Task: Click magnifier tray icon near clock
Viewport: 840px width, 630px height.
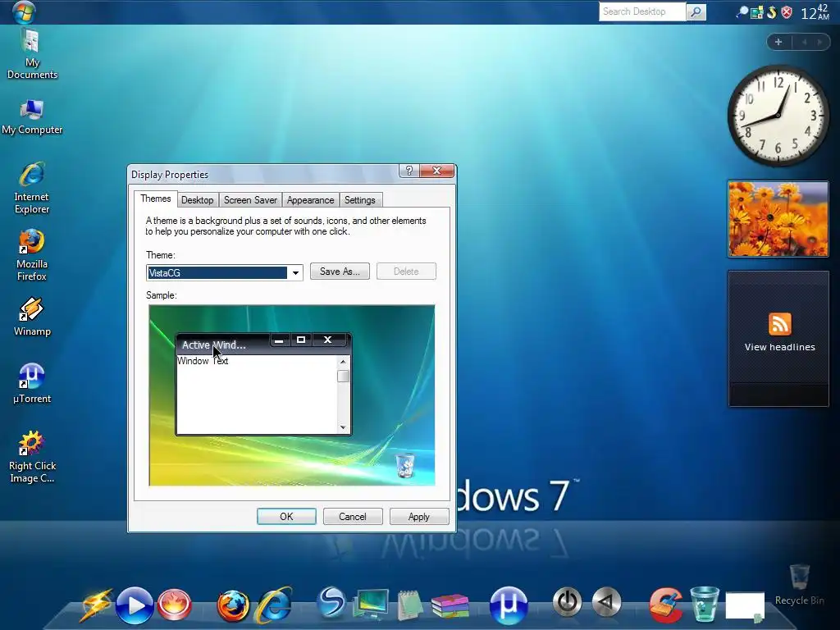Action: [742, 11]
